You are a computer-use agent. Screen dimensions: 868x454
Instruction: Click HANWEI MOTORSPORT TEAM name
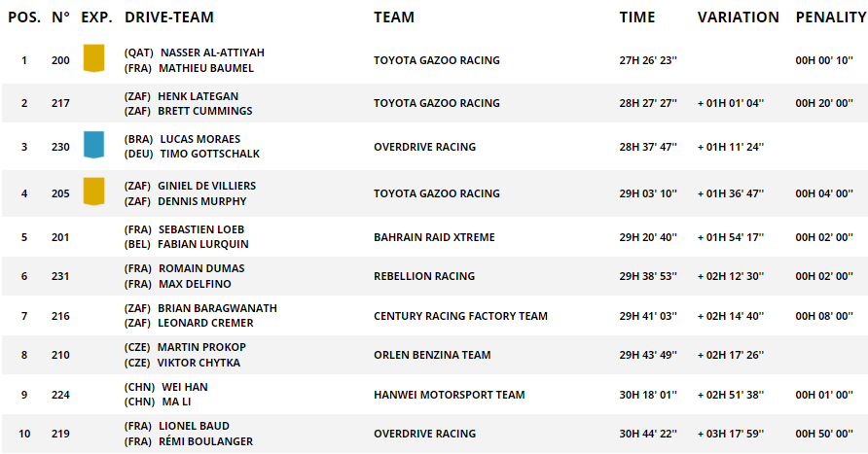tap(449, 395)
